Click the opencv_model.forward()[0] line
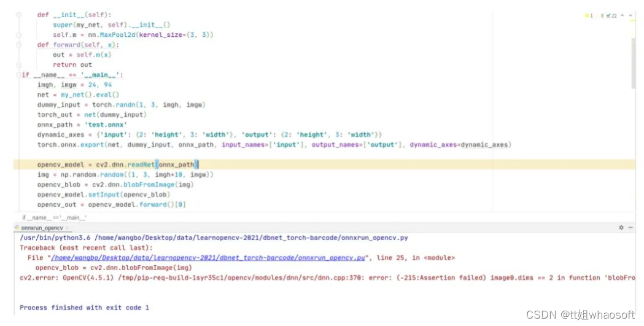Image resolution: width=644 pixels, height=326 pixels. click(x=111, y=204)
